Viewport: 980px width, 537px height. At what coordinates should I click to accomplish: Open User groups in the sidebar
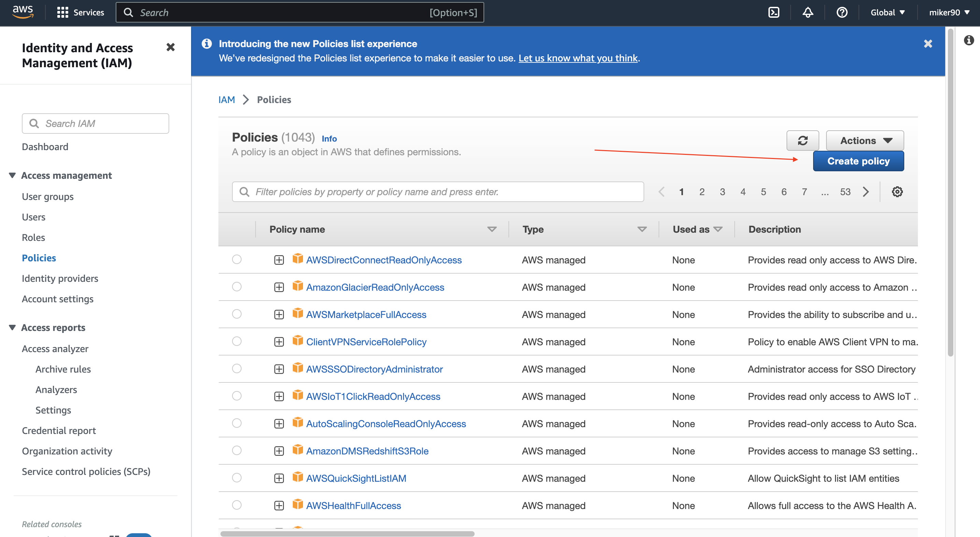pyautogui.click(x=47, y=197)
